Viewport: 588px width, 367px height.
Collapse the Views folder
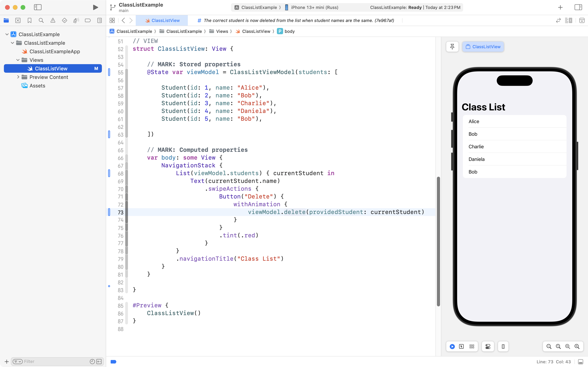[18, 60]
